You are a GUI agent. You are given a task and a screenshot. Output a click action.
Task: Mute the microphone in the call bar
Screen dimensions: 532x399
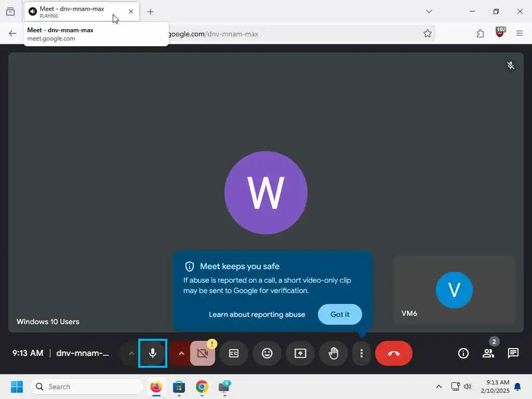[153, 353]
